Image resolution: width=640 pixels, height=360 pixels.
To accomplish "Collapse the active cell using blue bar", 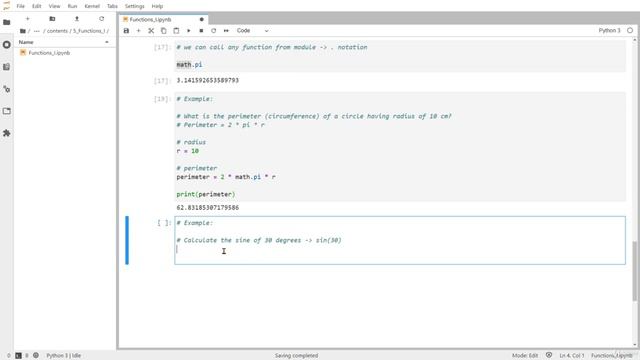I will tap(127, 240).
